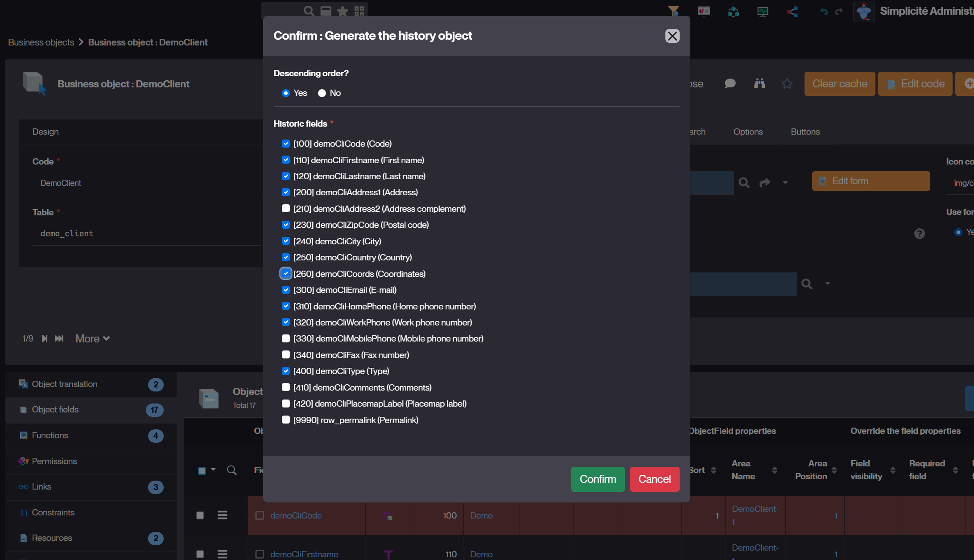Screen dimensions: 974x560
Task: Click the favorite star outline icon
Action: point(787,83)
